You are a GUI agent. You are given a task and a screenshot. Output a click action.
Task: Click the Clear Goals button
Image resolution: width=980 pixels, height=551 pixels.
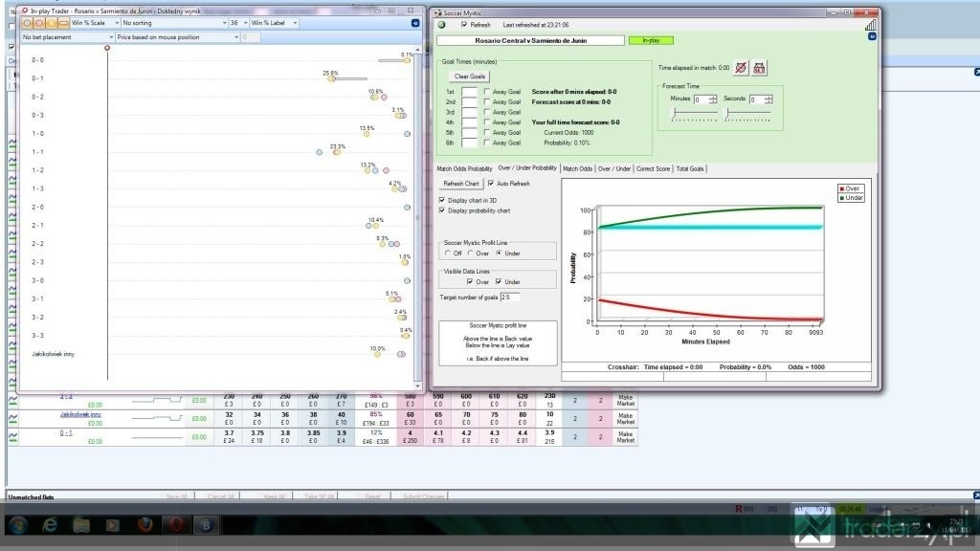click(469, 77)
